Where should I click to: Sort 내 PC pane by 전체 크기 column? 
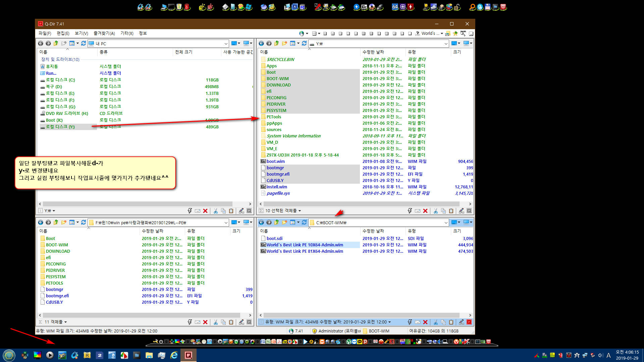tap(197, 52)
